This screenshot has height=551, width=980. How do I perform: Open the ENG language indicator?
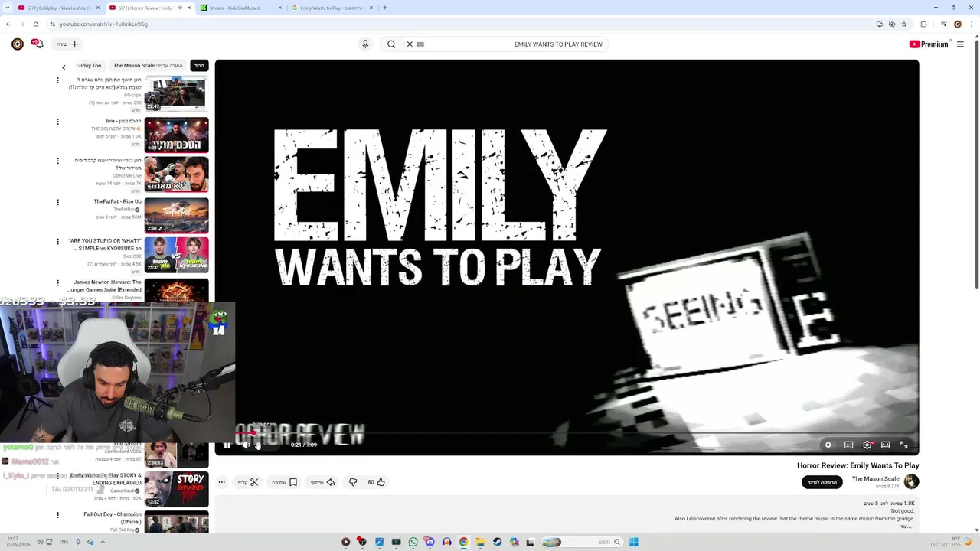point(64,542)
